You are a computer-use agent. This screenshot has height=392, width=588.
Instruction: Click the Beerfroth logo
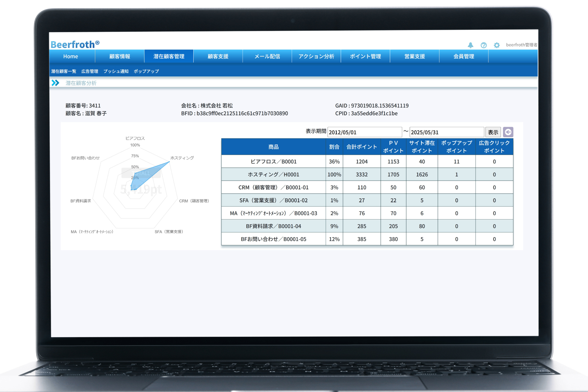(75, 44)
